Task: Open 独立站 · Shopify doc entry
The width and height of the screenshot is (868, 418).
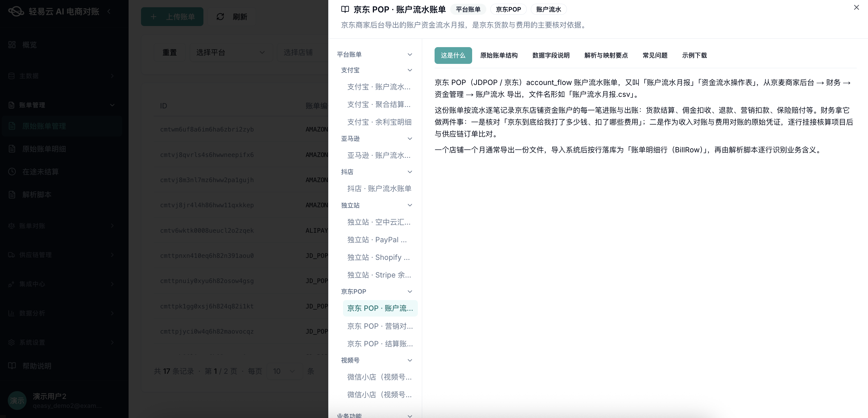Action: (379, 258)
